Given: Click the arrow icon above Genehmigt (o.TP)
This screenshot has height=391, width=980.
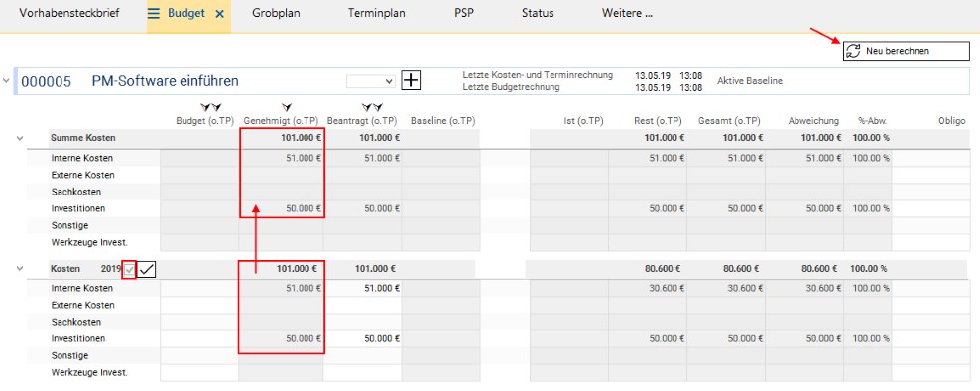Looking at the screenshot, I should pos(287,108).
